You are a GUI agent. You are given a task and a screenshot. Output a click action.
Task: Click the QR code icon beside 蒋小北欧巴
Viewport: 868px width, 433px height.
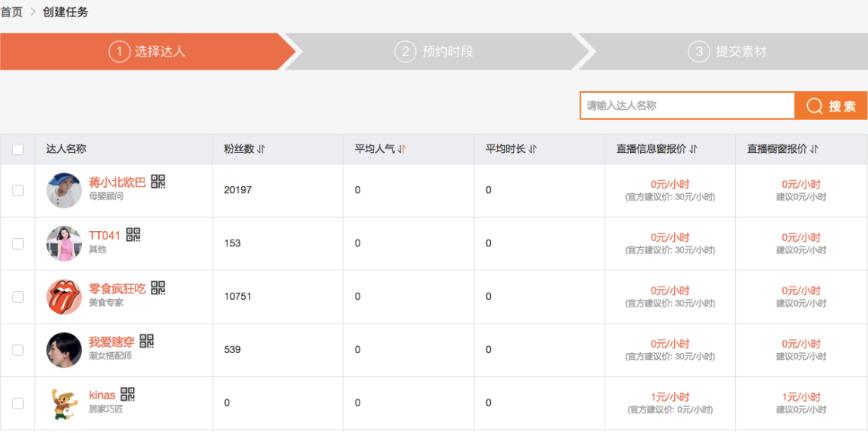158,181
